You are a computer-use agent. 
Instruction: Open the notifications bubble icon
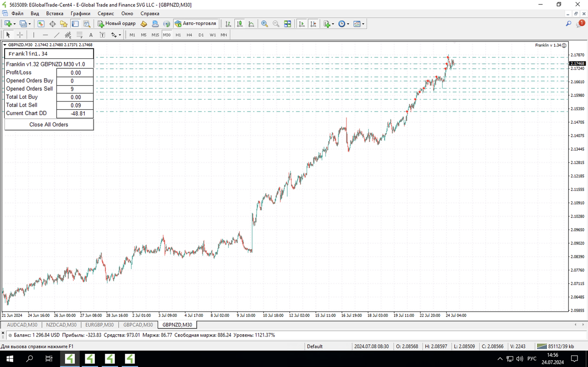click(580, 24)
